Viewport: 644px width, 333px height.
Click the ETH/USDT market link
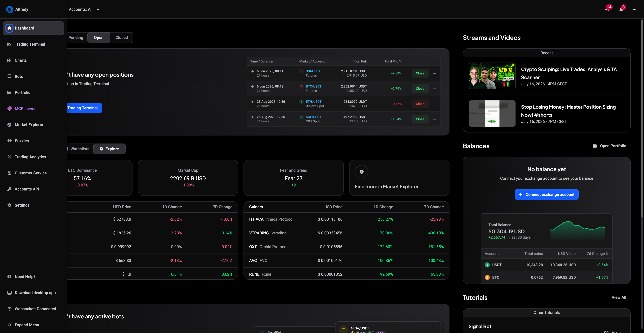point(313,102)
